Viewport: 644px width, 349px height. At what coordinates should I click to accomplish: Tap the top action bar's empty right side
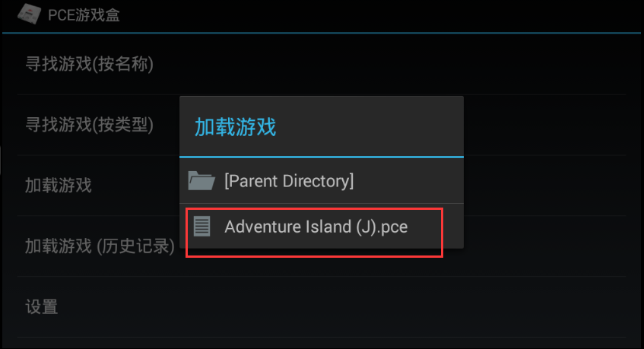pos(382,16)
